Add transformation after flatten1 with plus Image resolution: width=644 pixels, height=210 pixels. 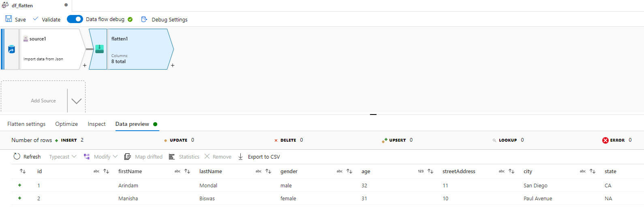[x=173, y=66]
